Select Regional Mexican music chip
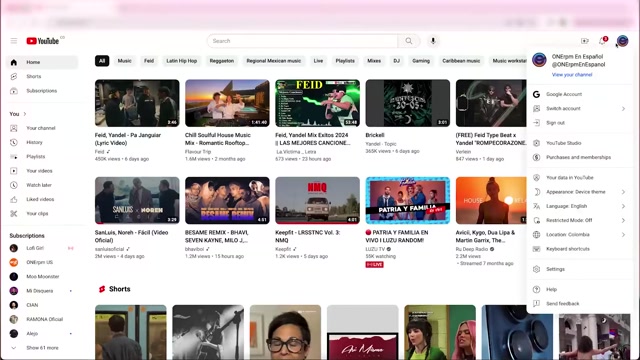 [x=273, y=61]
